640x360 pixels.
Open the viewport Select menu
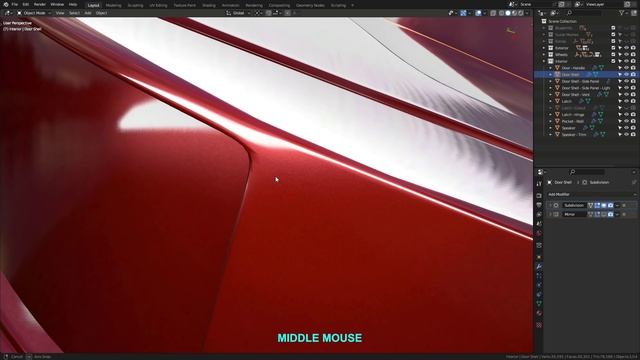74,13
